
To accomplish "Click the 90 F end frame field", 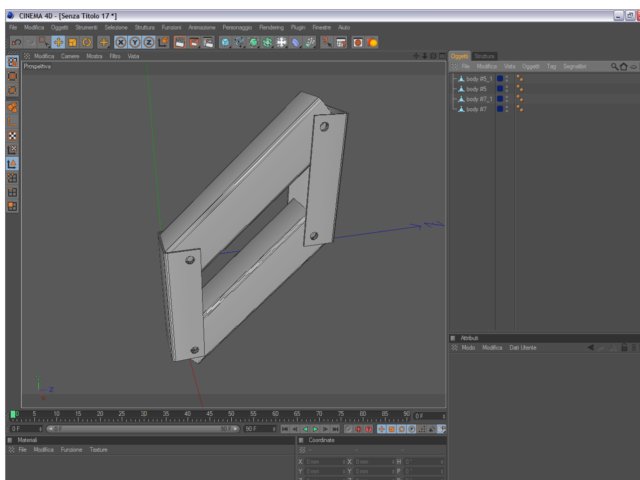I will coord(260,429).
